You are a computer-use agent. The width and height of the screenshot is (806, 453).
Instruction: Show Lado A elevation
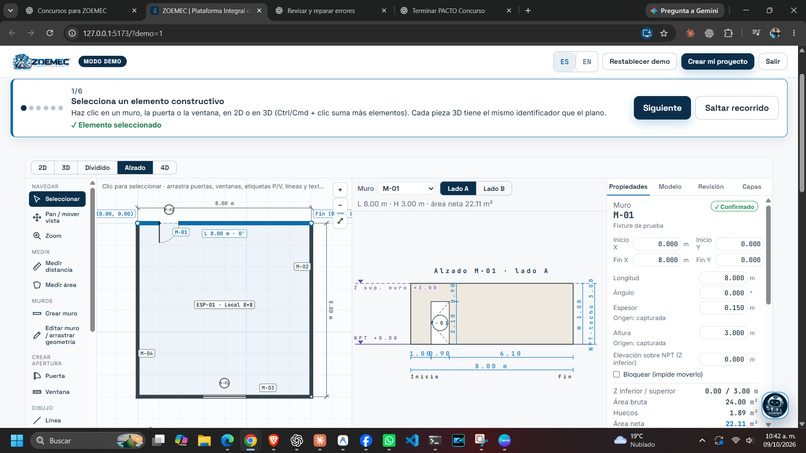(457, 189)
